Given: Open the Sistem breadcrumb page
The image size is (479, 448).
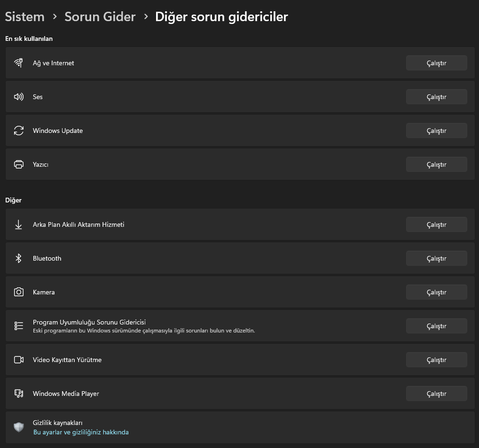Looking at the screenshot, I should [24, 16].
